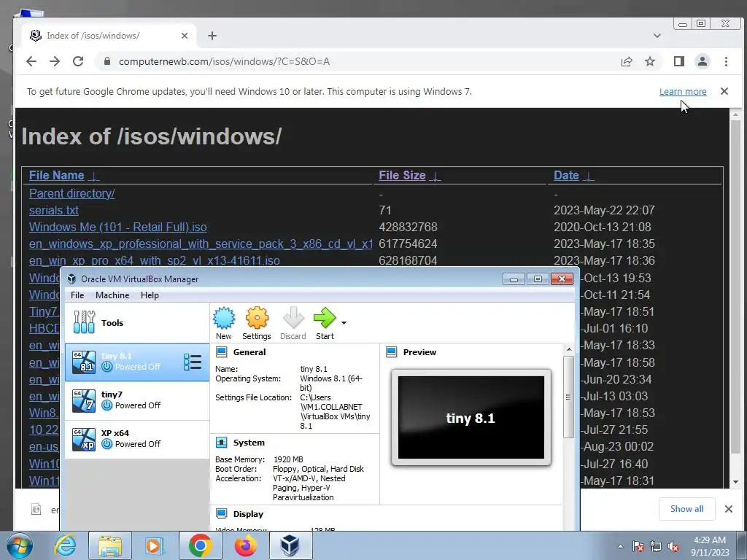Go back in Chrome

click(31, 61)
